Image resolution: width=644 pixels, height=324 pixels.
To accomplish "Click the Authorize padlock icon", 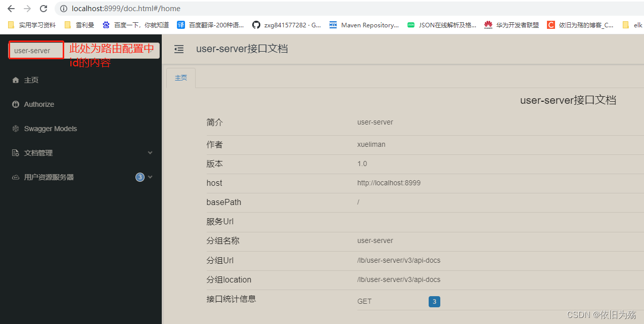I will [15, 104].
